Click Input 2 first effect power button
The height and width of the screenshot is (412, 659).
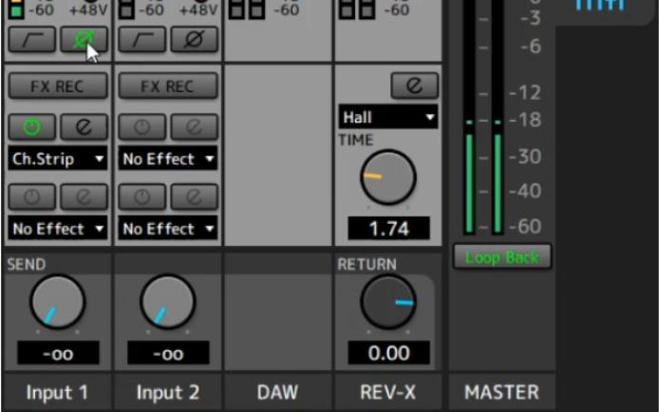coord(142,127)
